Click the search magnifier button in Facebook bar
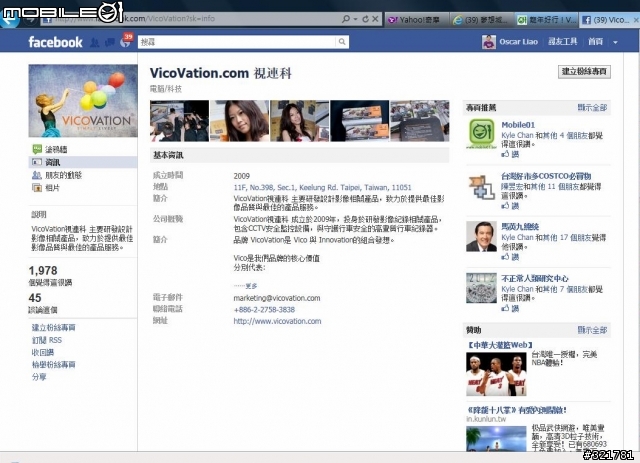640x463 pixels. point(342,42)
